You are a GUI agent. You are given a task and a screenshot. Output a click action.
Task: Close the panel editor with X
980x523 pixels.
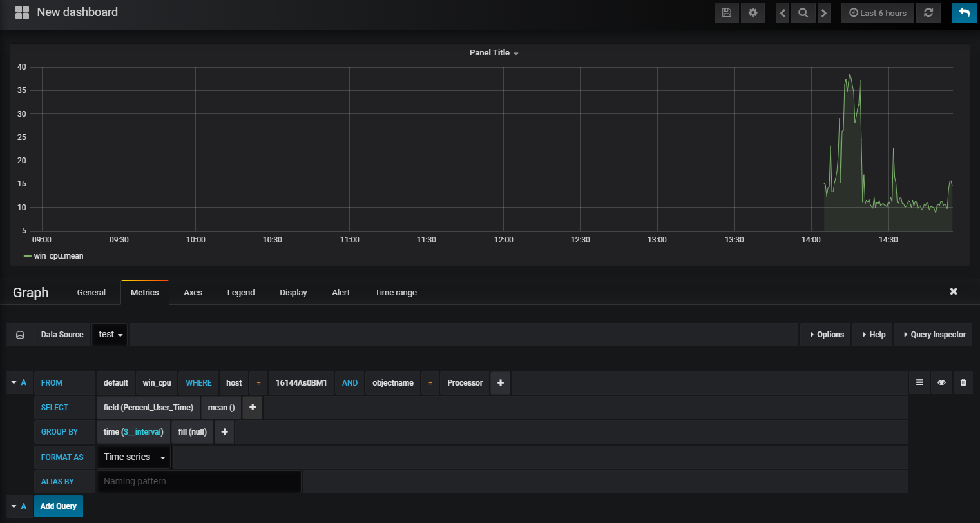point(954,291)
